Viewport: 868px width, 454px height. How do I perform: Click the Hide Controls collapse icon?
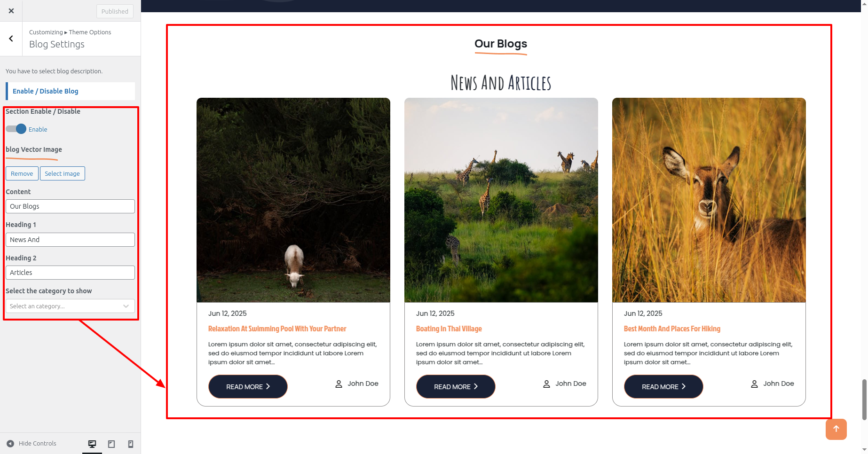tap(10, 443)
